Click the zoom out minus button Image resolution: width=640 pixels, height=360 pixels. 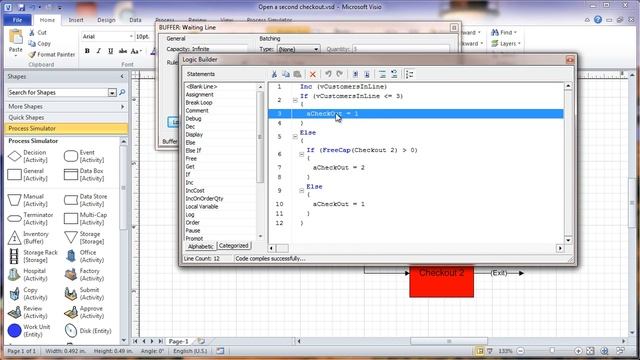pos(520,351)
